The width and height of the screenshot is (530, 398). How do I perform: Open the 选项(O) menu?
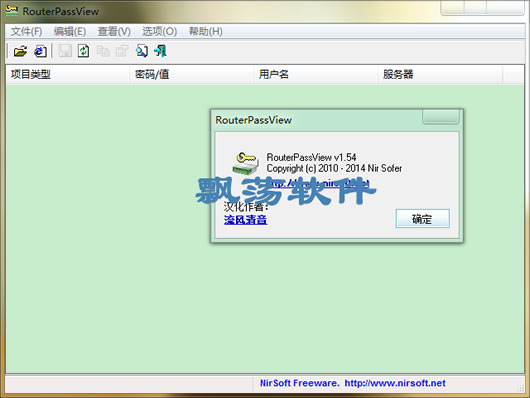click(x=160, y=31)
